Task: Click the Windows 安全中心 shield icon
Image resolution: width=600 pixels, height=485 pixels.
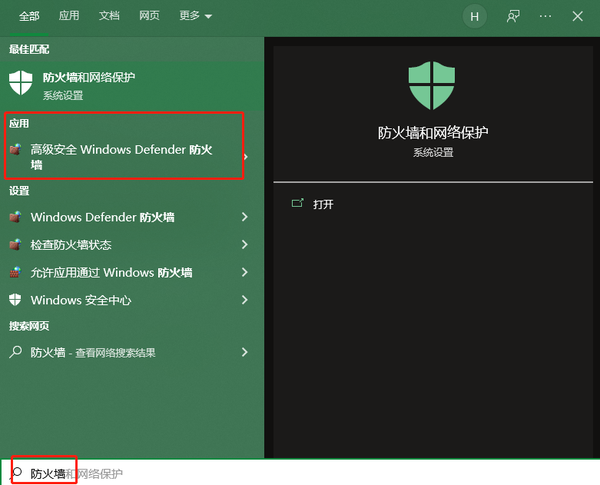Action: [x=15, y=300]
